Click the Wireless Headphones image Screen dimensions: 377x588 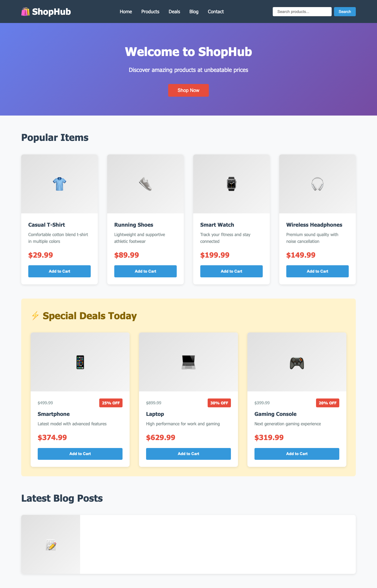[x=318, y=183]
